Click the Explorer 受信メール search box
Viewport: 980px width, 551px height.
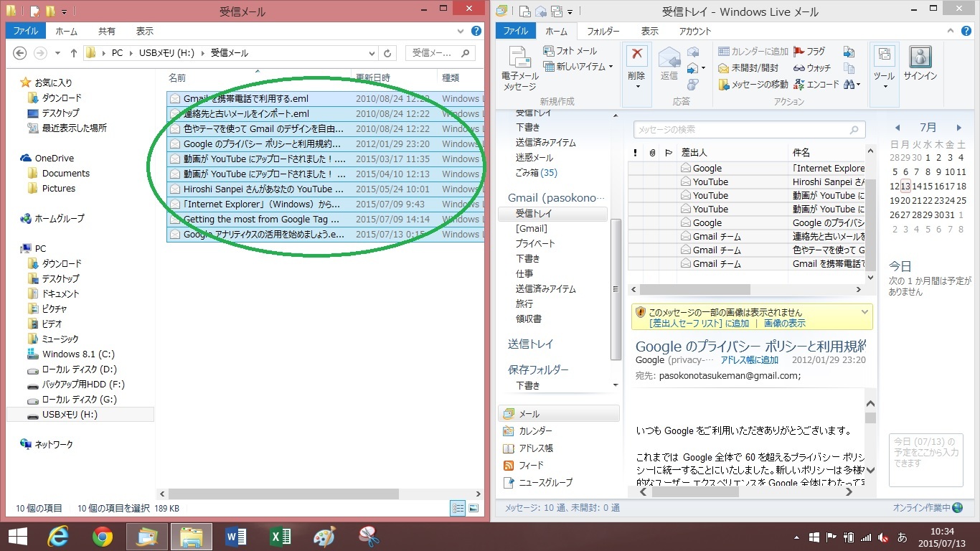point(440,53)
